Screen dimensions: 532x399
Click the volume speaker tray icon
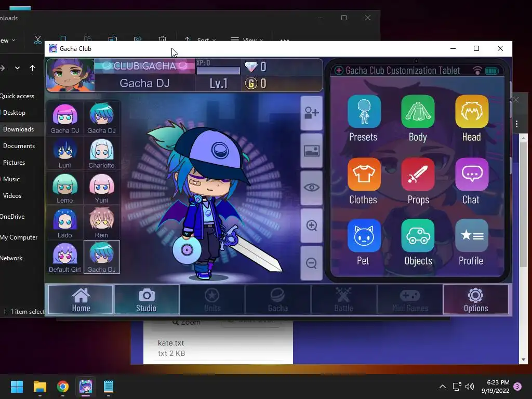470,387
